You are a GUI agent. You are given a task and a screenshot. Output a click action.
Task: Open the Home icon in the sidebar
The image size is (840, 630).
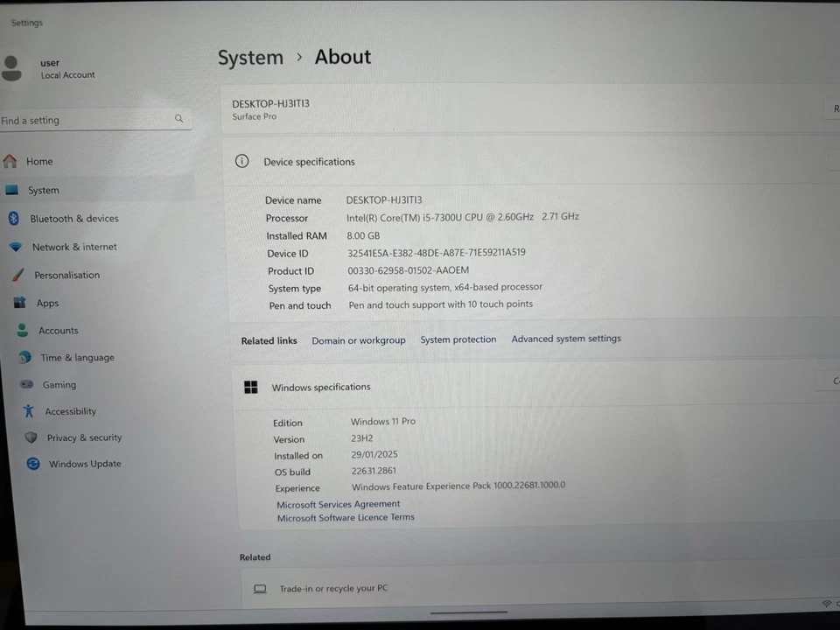(12, 161)
